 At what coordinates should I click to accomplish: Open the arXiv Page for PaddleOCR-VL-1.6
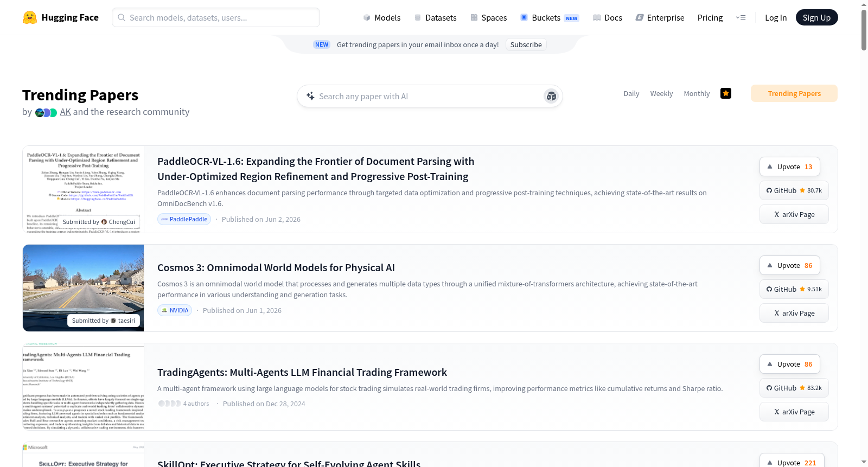tap(794, 214)
